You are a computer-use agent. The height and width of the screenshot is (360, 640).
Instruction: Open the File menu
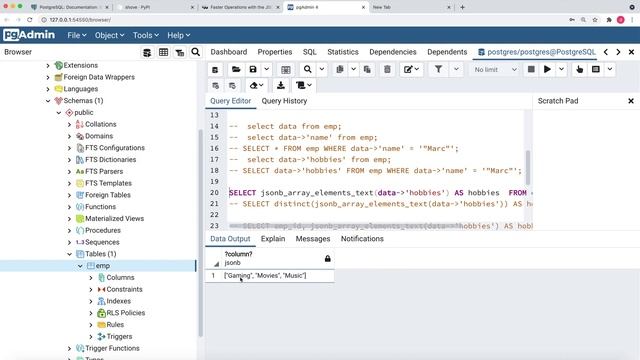(77, 36)
